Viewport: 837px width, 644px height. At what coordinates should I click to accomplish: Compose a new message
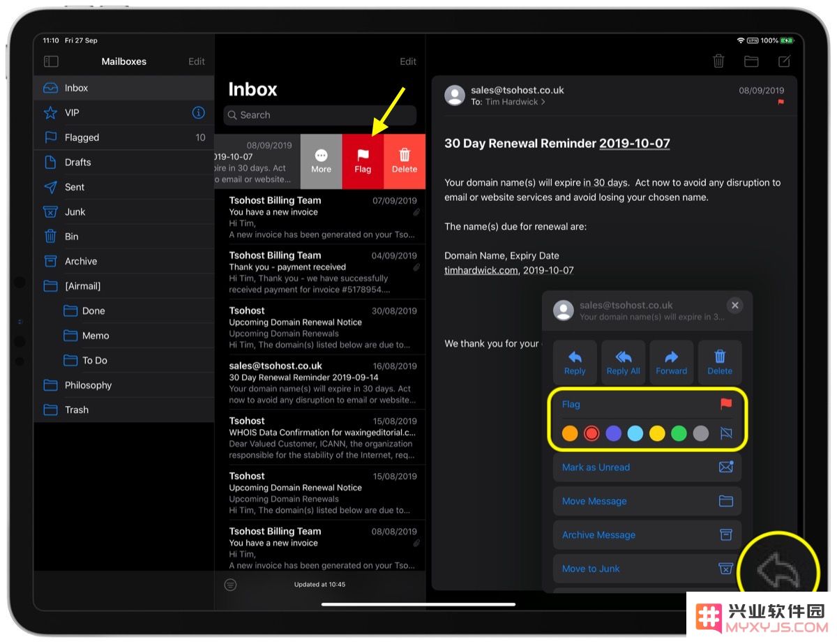tap(784, 61)
